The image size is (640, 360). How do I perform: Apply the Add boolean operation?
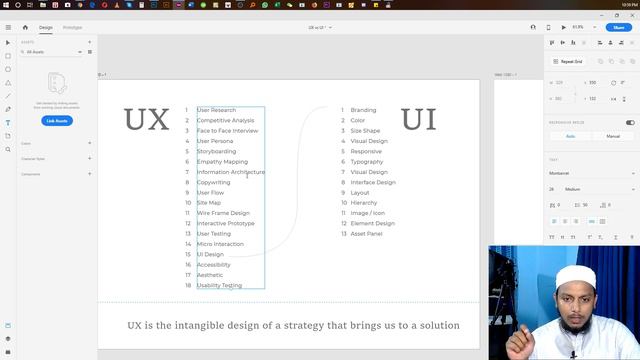coord(600,61)
